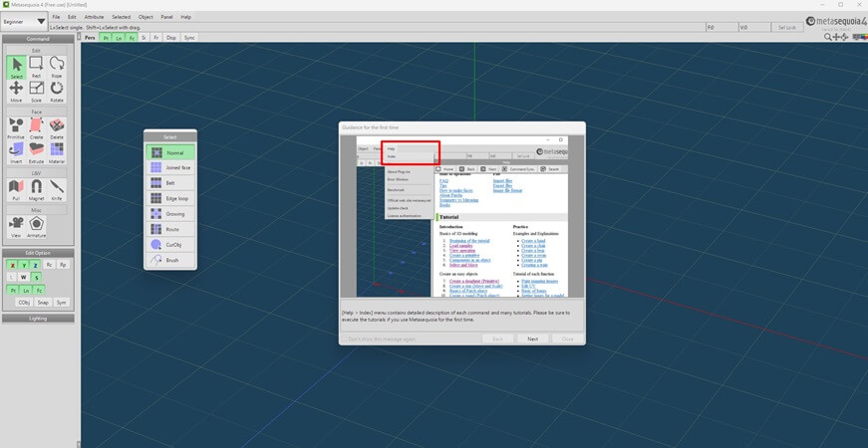Collapse the Face section in Command panel

[37, 112]
